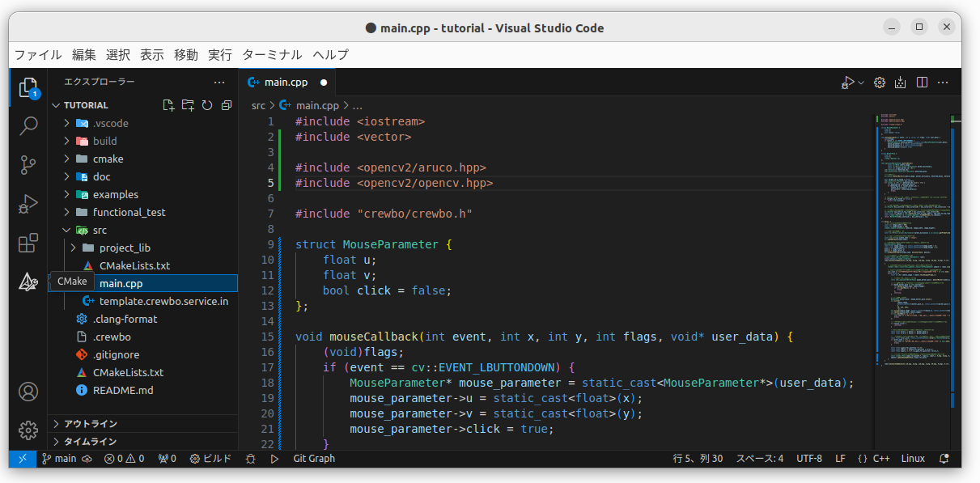Click the download-tray icon in editor toolbar
This screenshot has height=483, width=980.
point(901,83)
